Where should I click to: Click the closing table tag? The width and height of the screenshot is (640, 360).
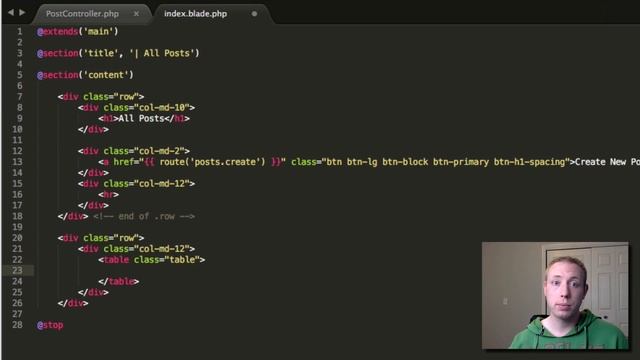pos(119,281)
